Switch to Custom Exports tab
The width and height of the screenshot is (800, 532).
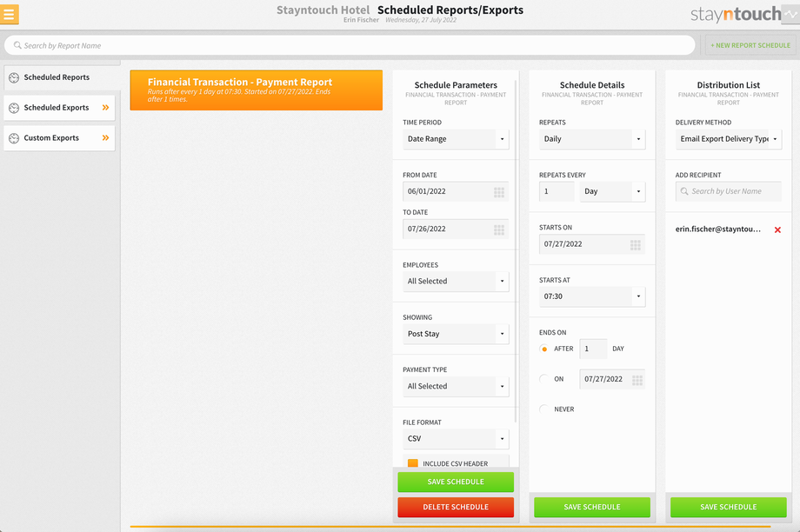pos(59,138)
